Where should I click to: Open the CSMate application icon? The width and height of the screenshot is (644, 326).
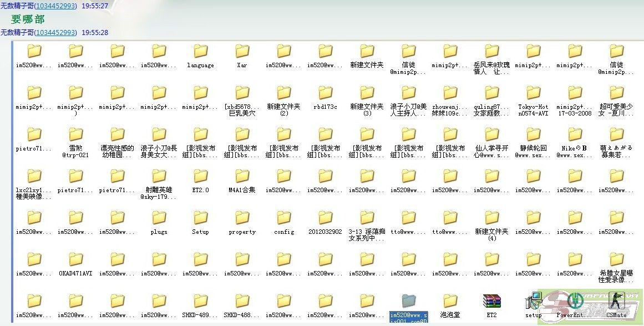tap(616, 302)
